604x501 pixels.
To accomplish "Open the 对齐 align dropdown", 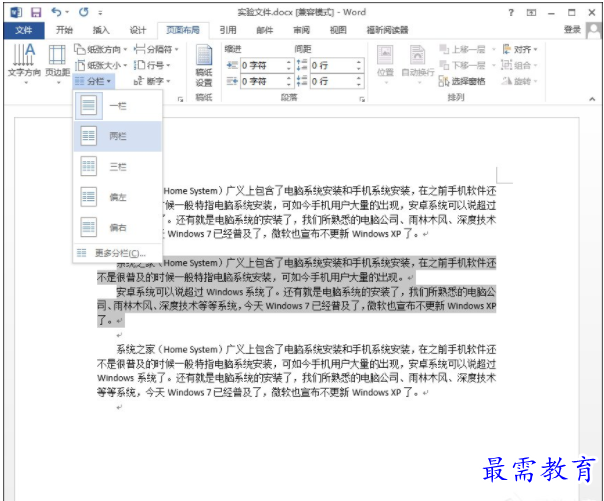I will point(520,49).
